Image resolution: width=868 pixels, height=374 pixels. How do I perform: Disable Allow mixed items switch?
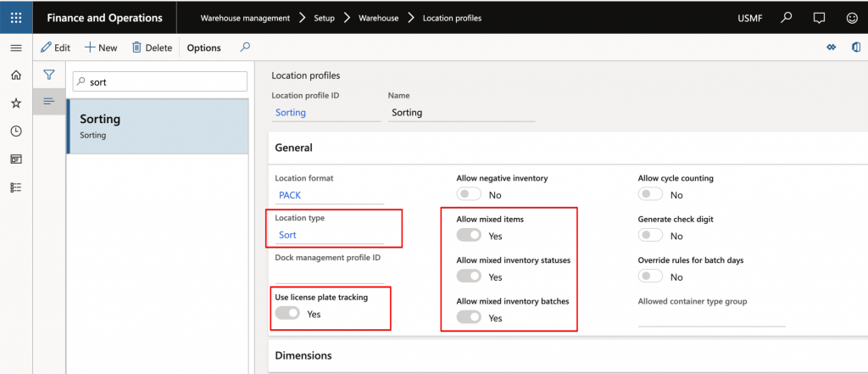(469, 236)
